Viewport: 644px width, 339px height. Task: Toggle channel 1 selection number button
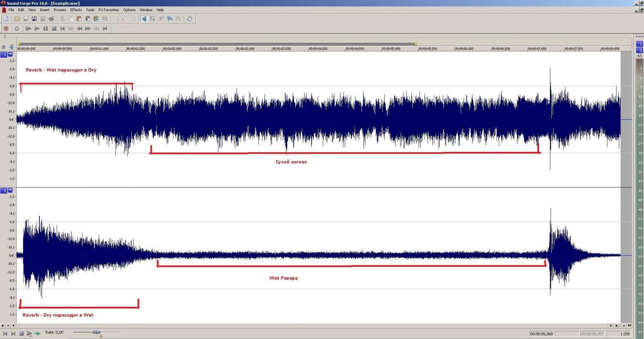4,54
